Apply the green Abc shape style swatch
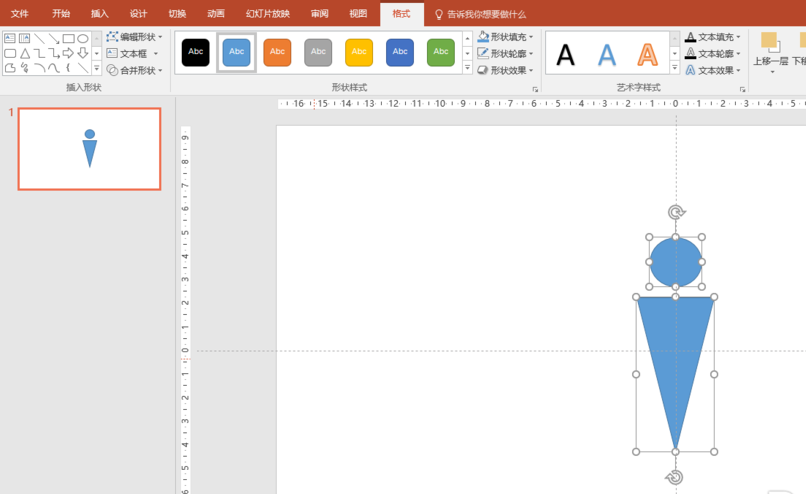 pyautogui.click(x=441, y=52)
